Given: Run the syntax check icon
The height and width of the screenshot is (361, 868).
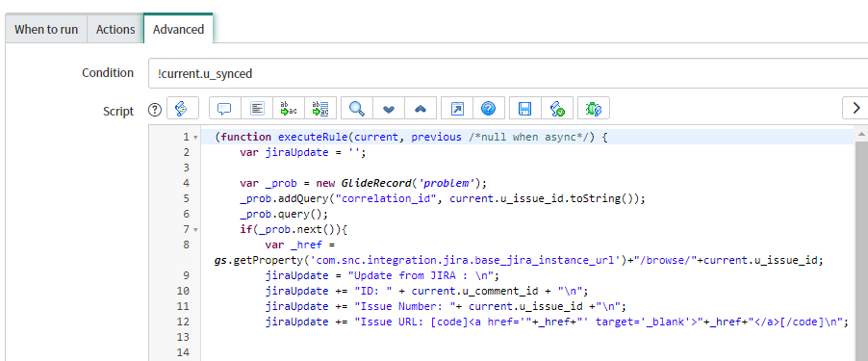Looking at the screenshot, I should click(x=557, y=108).
